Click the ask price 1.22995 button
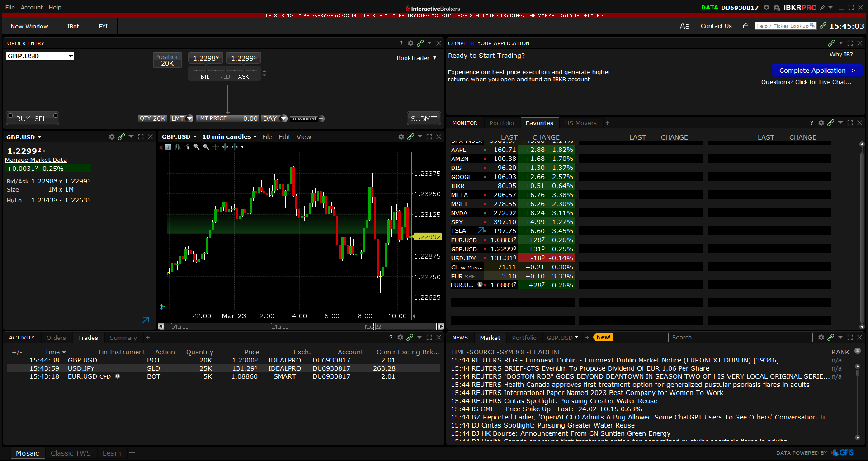Screen dimensions: 868x461 (x=244, y=58)
